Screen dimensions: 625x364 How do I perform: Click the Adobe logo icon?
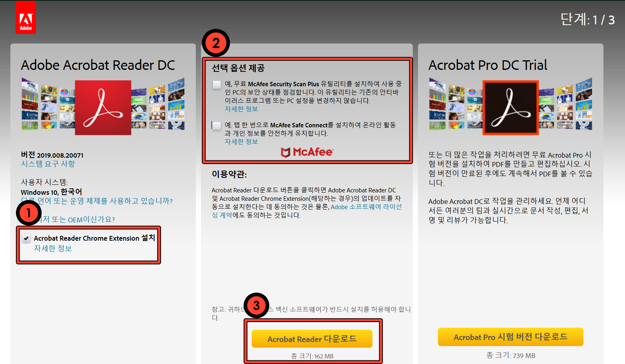tap(26, 17)
